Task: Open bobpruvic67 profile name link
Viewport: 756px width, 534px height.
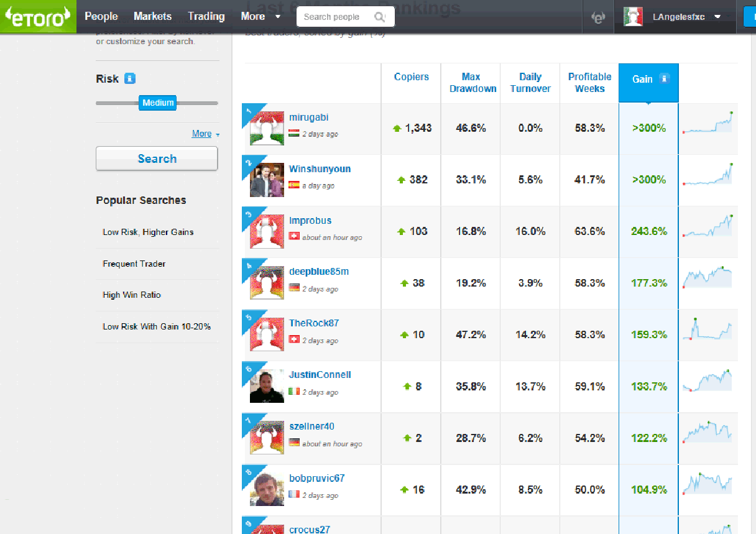Action: point(316,478)
